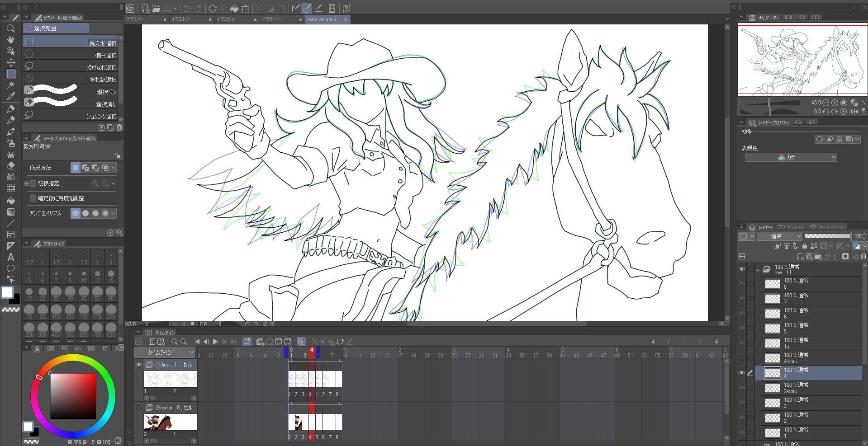
Task: Click the timeline Play button
Action: (215, 342)
